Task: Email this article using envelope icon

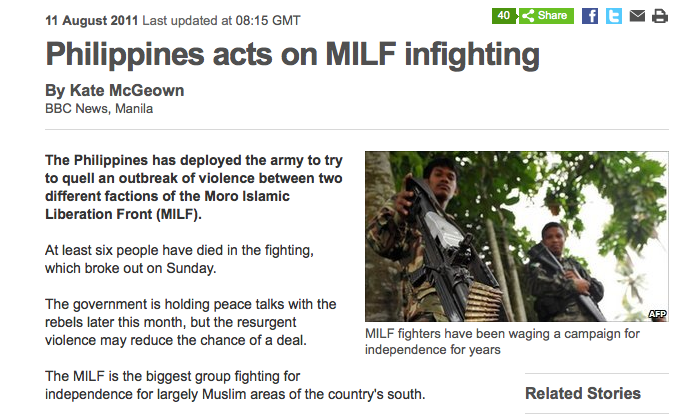Action: (638, 16)
